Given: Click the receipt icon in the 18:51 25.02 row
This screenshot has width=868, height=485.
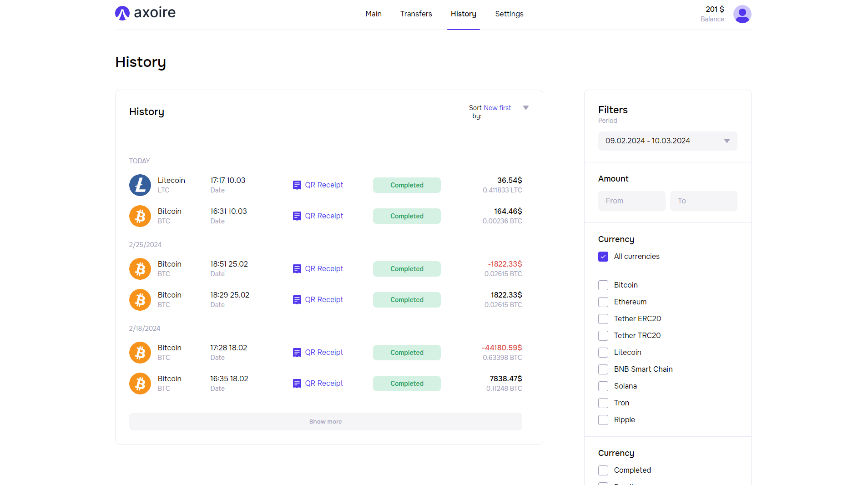Looking at the screenshot, I should pyautogui.click(x=297, y=269).
